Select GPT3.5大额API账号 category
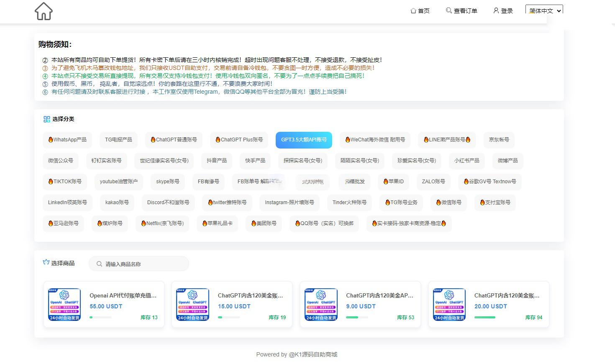This screenshot has width=615, height=364. coord(304,140)
